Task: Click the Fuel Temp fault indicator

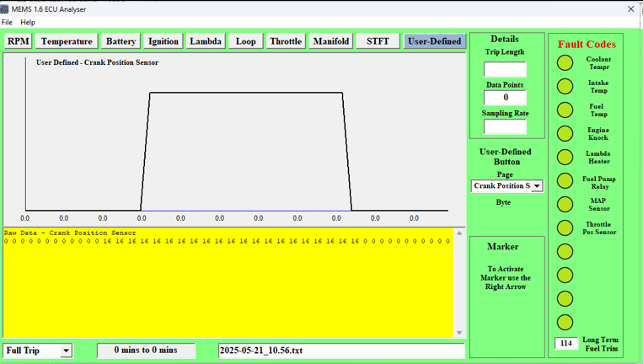Action: click(565, 110)
